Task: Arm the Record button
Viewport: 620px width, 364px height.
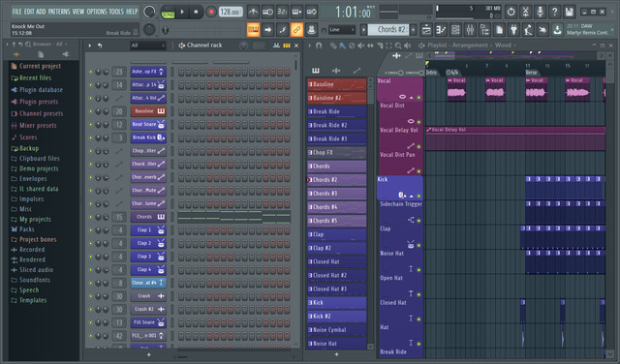Action: coord(211,12)
